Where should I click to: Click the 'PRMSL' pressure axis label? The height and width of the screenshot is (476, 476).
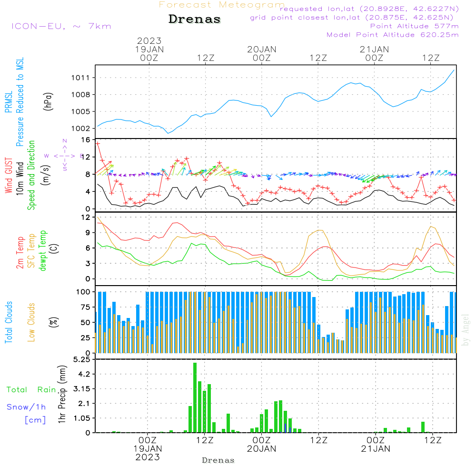9,102
